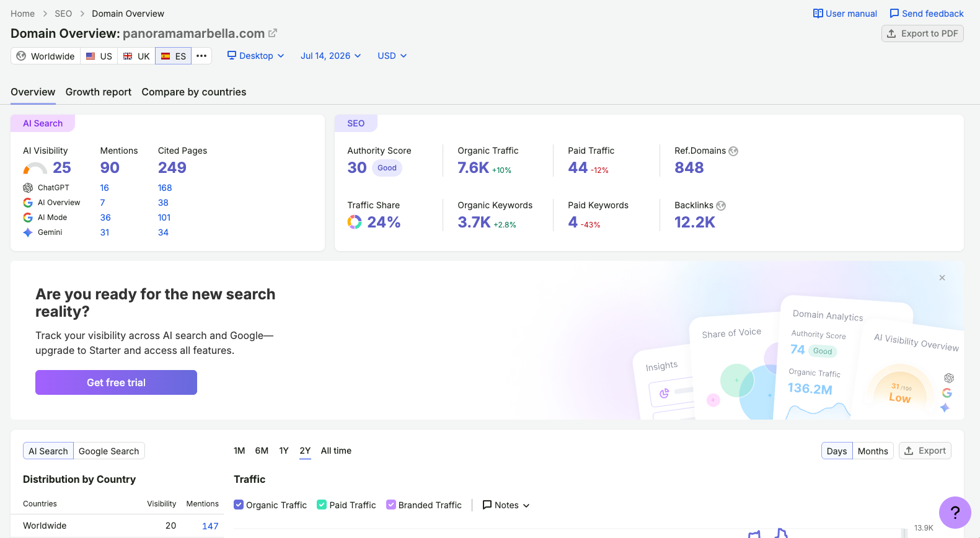The image size is (980, 538).
Task: Click Authority Score value 30
Action: (x=357, y=168)
